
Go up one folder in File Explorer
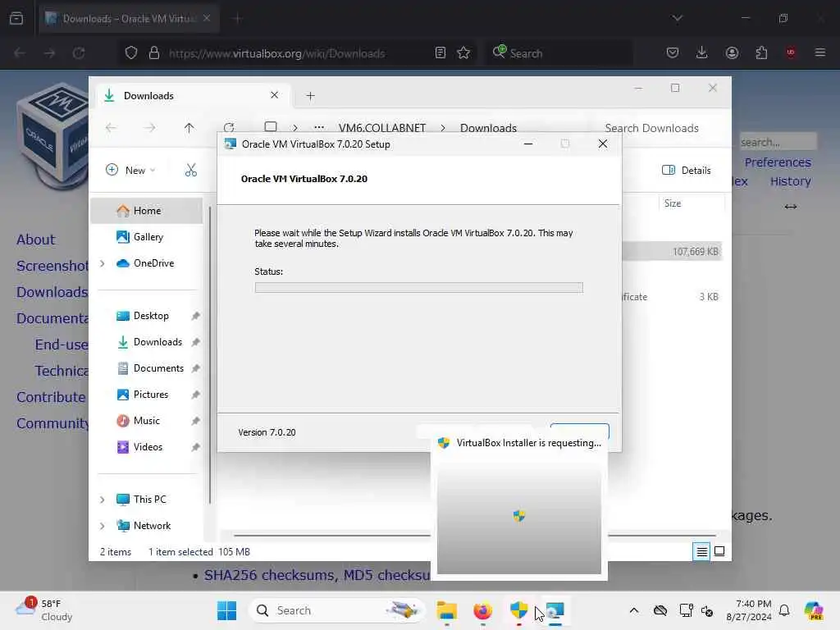(189, 128)
